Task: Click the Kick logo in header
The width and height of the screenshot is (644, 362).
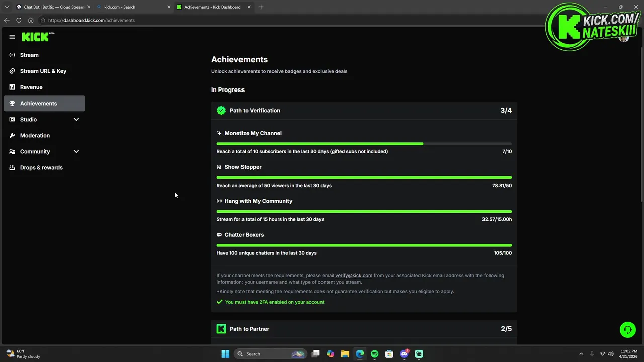Action: [36, 37]
